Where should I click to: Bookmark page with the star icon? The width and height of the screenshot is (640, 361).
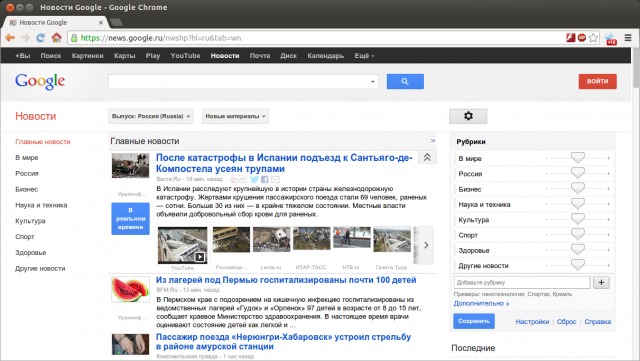point(593,38)
